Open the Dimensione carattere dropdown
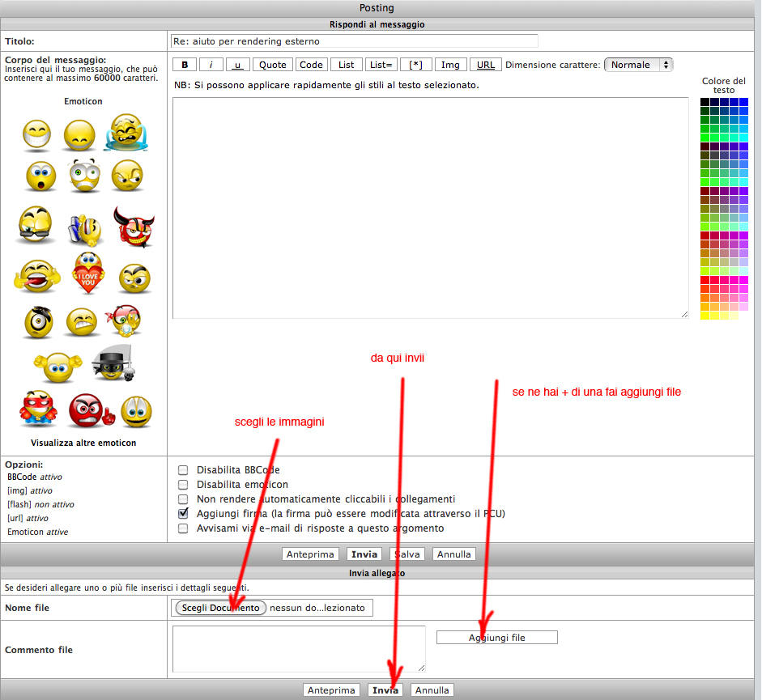The height and width of the screenshot is (700, 762). (639, 65)
